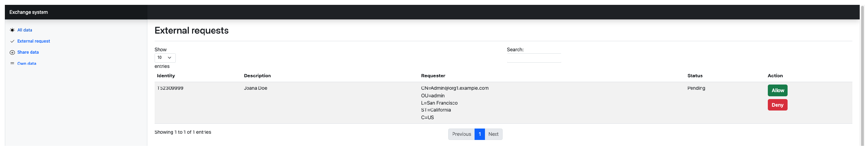
Task: Select page 1 in pagination
Action: point(479,134)
